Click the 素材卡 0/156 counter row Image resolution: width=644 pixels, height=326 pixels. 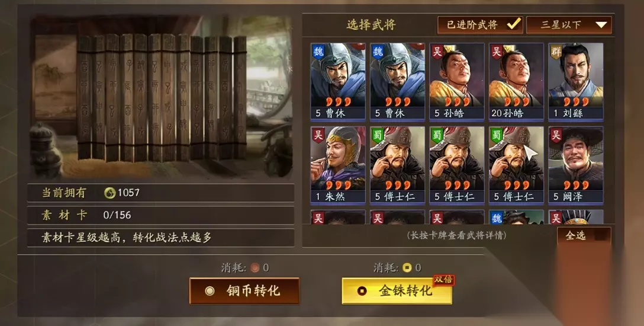(x=160, y=215)
